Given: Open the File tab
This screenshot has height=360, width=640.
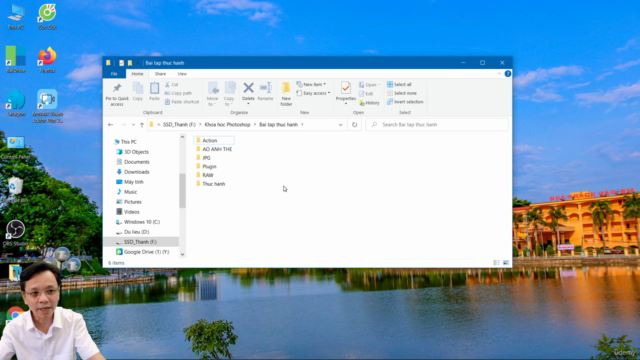Looking at the screenshot, I should (114, 74).
